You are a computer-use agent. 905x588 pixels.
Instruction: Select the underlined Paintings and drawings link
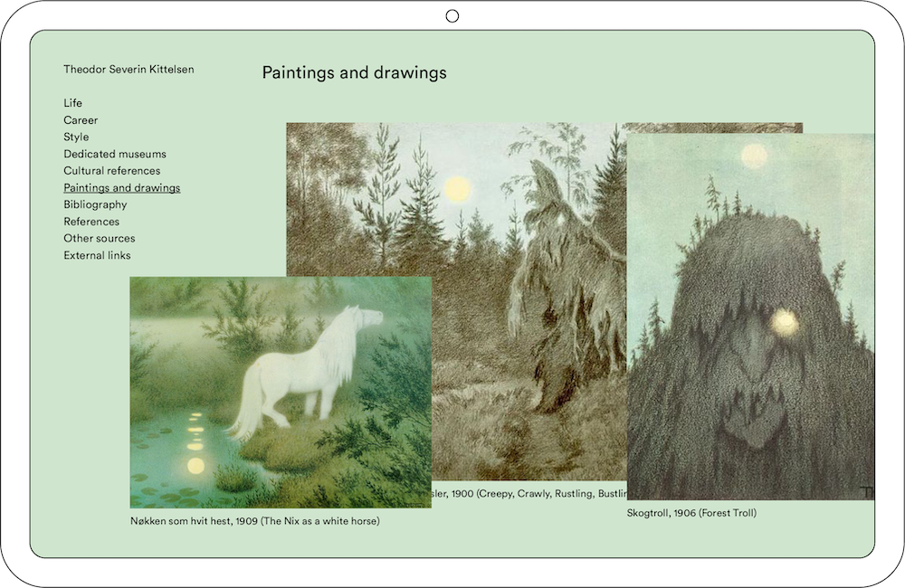(x=122, y=187)
